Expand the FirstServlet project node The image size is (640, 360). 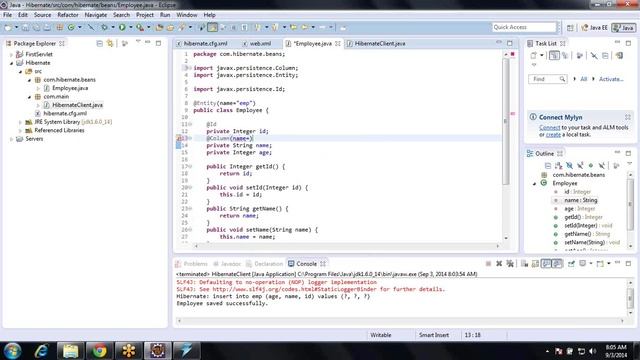(11, 54)
